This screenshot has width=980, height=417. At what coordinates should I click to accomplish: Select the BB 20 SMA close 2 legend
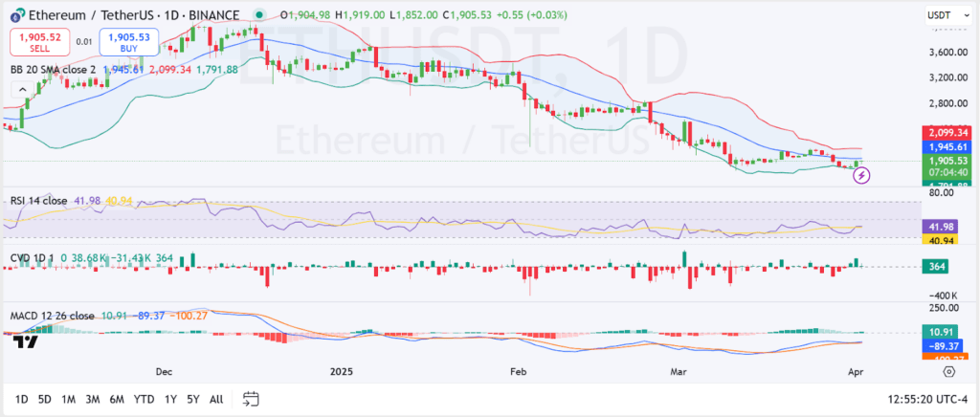(54, 70)
